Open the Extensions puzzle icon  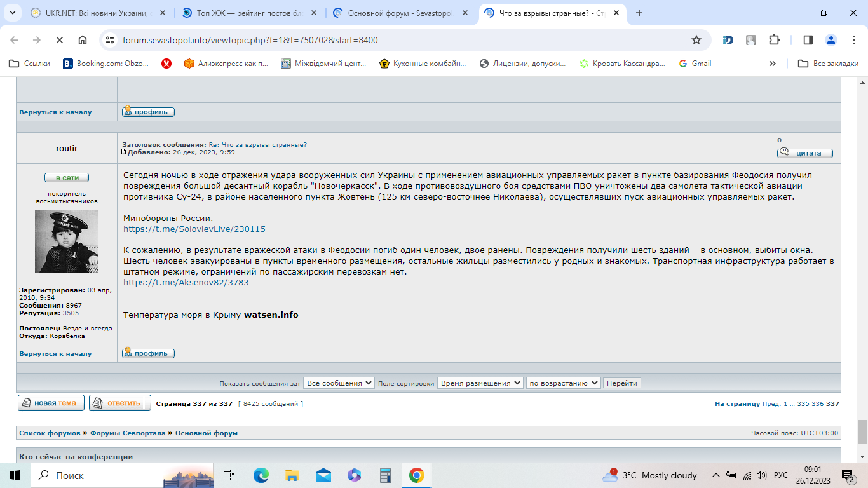point(774,40)
